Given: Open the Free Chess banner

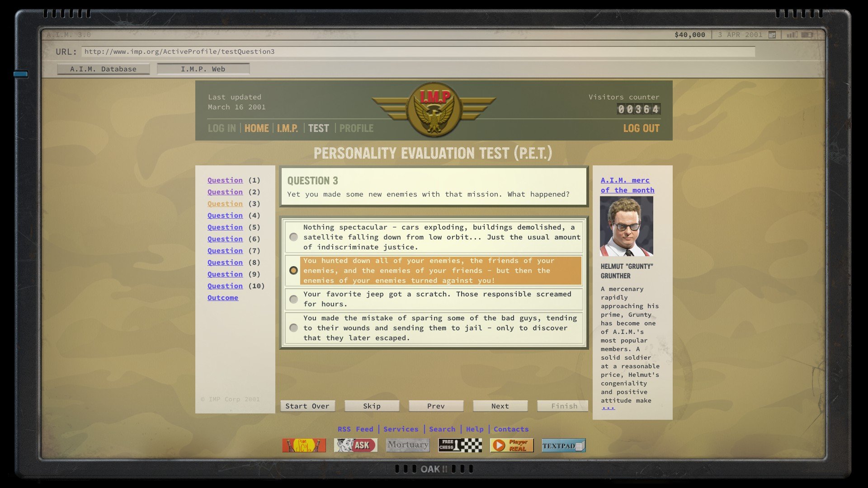Looking at the screenshot, I should [x=460, y=446].
